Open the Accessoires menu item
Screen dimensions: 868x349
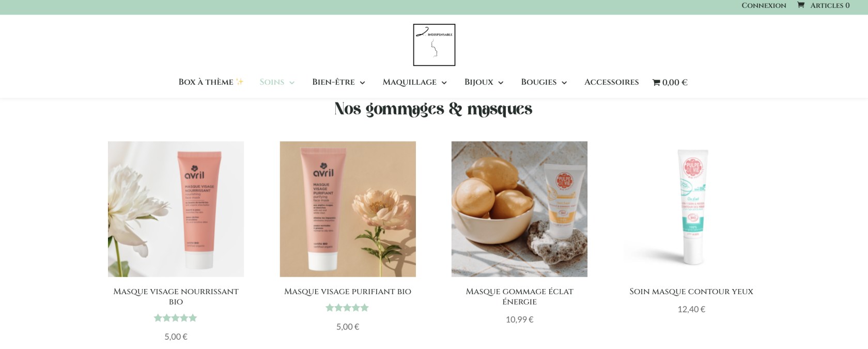pos(611,82)
